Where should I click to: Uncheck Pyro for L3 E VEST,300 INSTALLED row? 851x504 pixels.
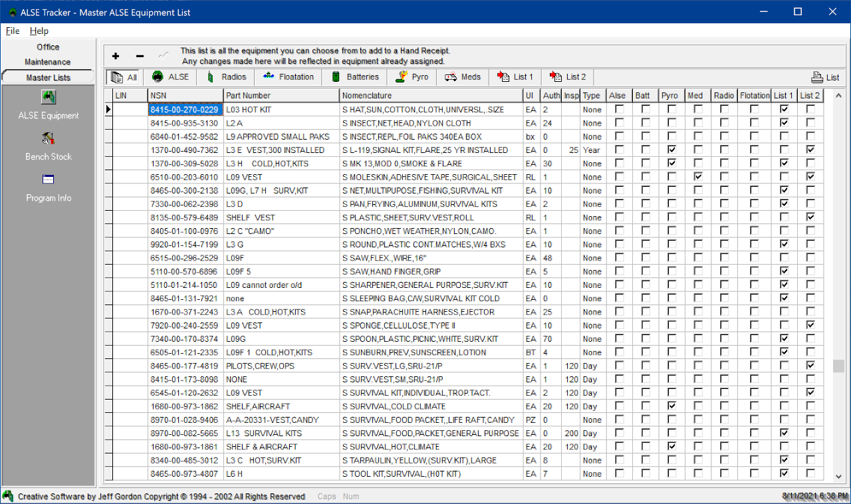click(x=671, y=150)
